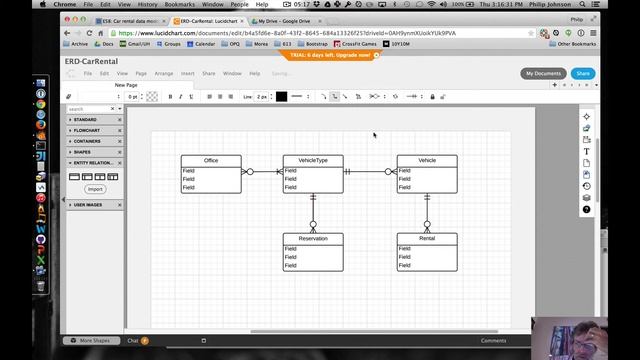Dismiss the trial banner
640x360 pixels.
(376, 55)
